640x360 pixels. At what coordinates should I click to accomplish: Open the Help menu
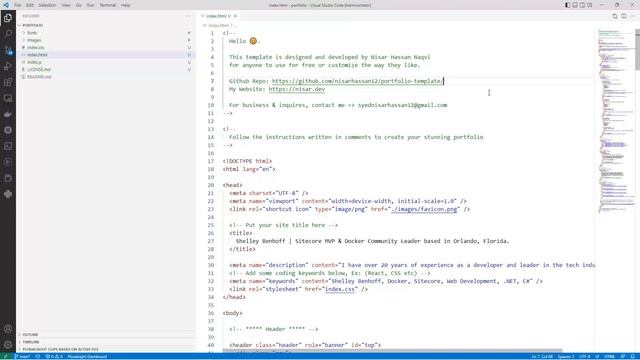pyautogui.click(x=125, y=5)
